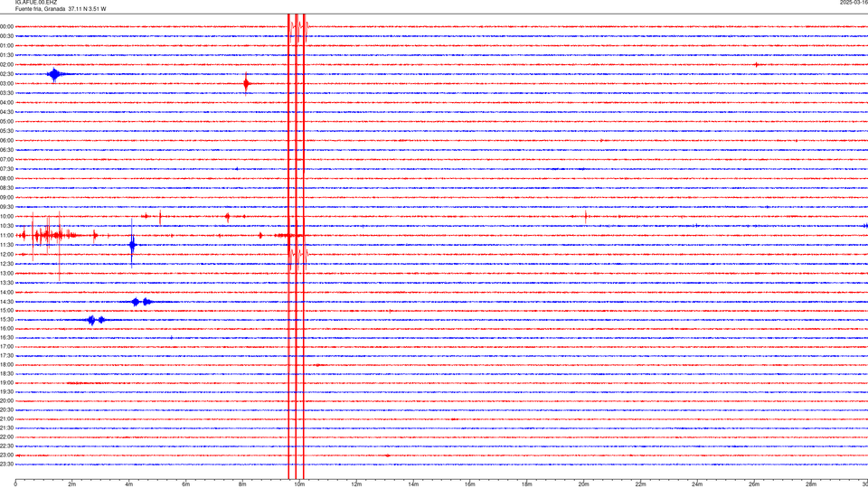Click the 06:00 time row label
The image size is (868, 488).
click(6, 141)
